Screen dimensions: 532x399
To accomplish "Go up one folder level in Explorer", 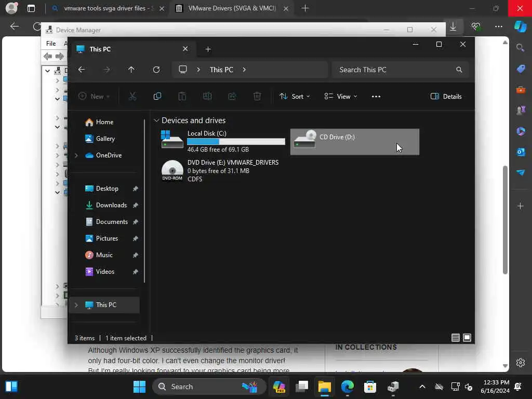I will [131, 70].
